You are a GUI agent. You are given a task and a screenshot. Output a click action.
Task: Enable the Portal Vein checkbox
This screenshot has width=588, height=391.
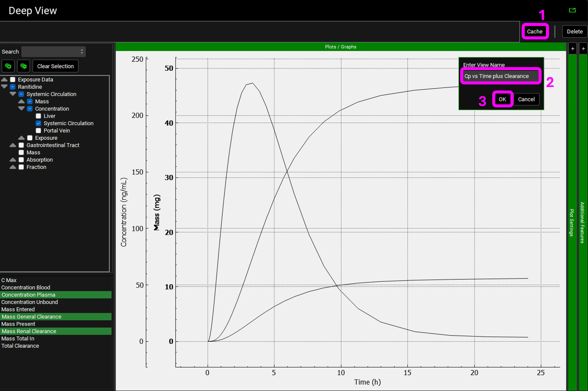point(39,131)
